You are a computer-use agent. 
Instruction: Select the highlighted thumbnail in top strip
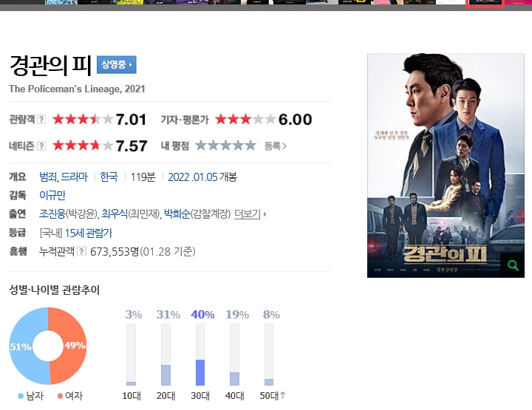[x=485, y=3]
